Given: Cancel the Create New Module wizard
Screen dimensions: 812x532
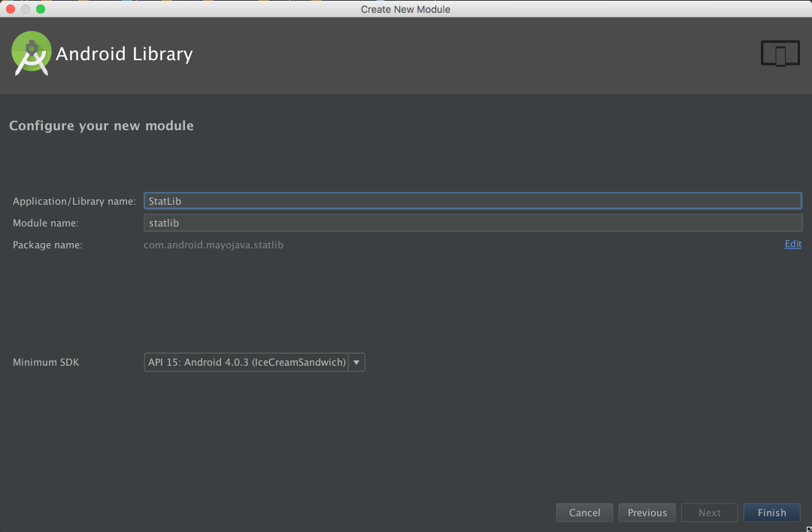Looking at the screenshot, I should click(585, 512).
